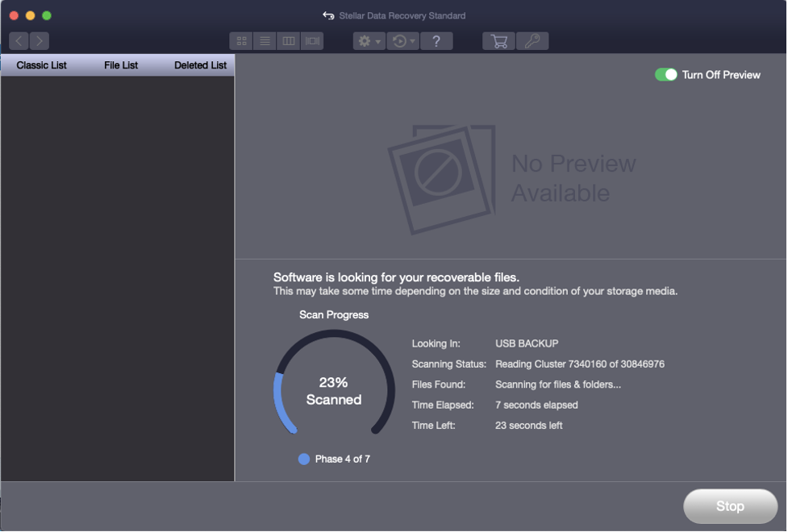Switch to column view layout

pyautogui.click(x=288, y=40)
